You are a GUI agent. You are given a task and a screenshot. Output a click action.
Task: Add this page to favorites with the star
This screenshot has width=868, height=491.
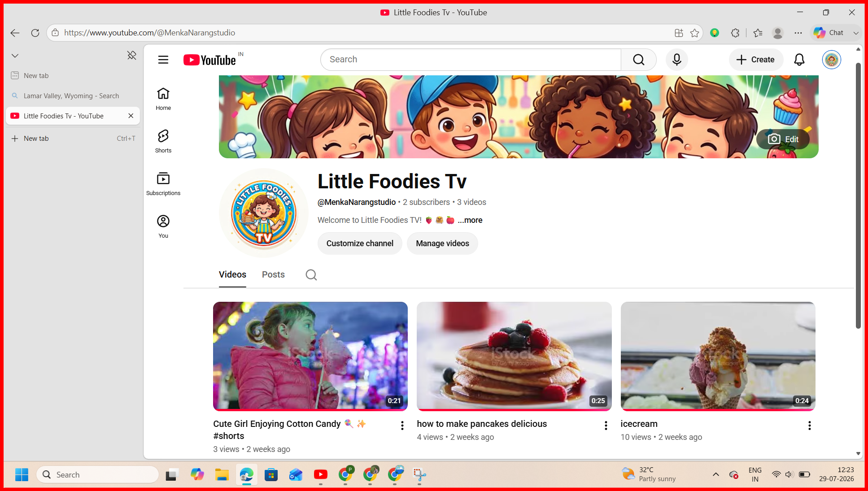[x=694, y=33]
